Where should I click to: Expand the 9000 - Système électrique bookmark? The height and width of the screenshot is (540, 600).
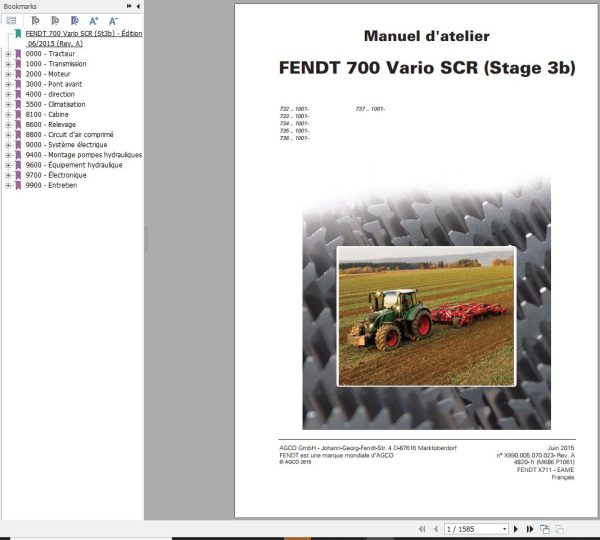pyautogui.click(x=8, y=145)
